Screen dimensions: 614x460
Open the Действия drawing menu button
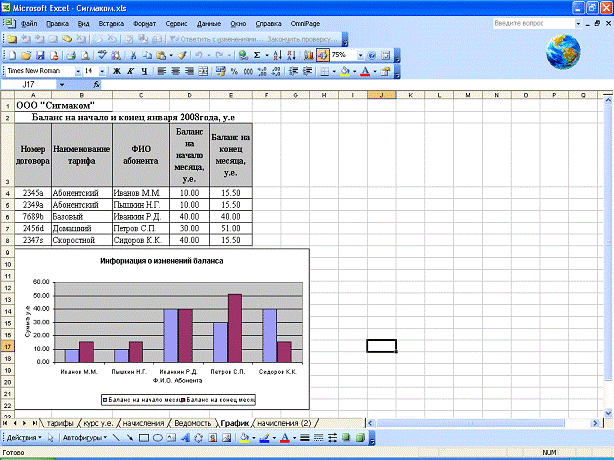click(x=22, y=438)
